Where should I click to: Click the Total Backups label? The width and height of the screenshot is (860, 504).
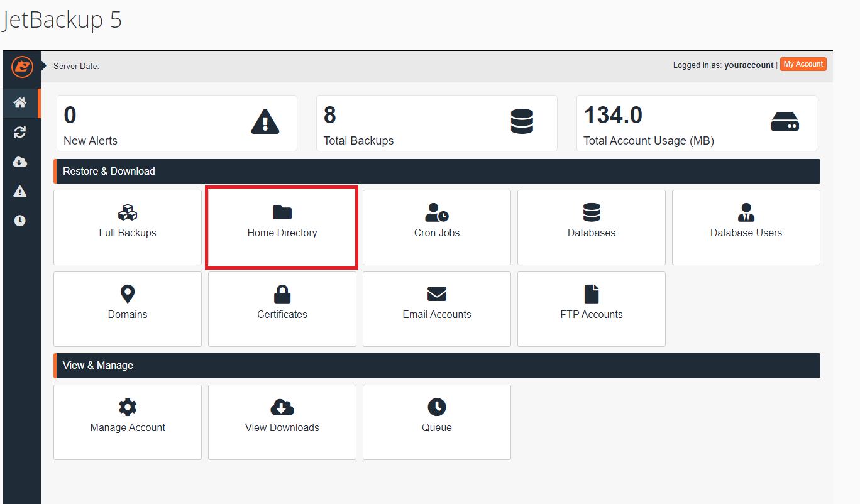[x=358, y=141]
